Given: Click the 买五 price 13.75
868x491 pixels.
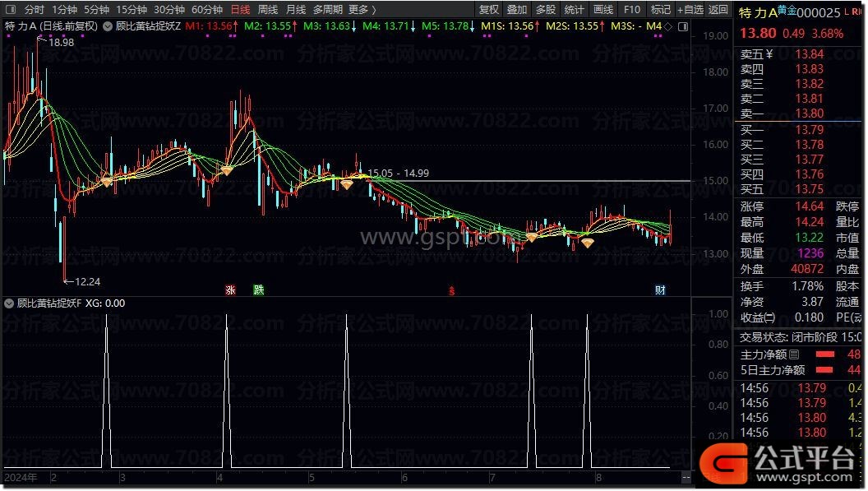Looking at the screenshot, I should (x=810, y=189).
